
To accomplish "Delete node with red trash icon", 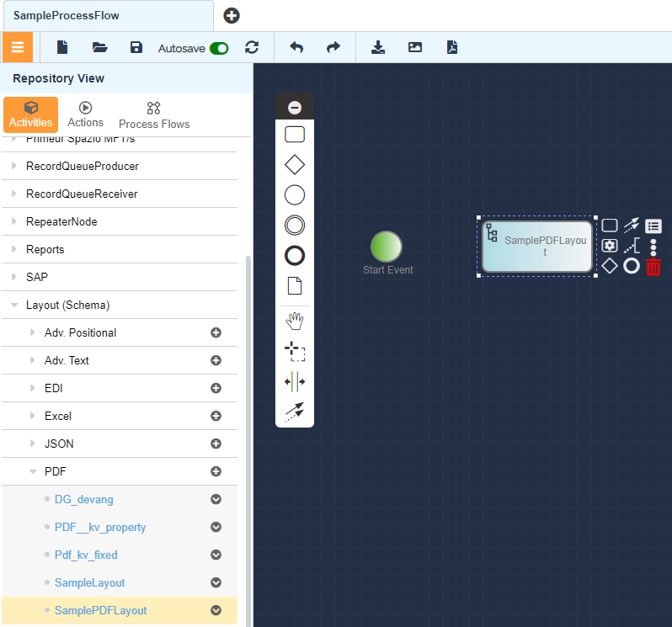I will 653,267.
